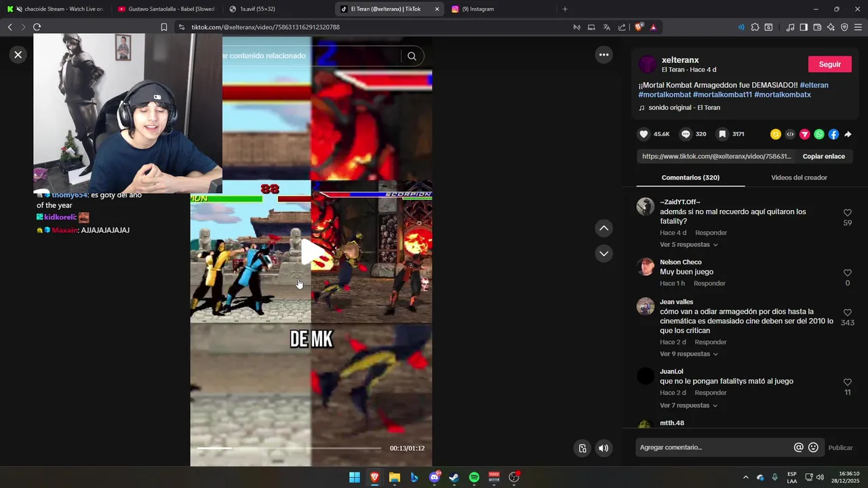
Task: Repost video with the yellow repost icon
Action: coord(776,134)
